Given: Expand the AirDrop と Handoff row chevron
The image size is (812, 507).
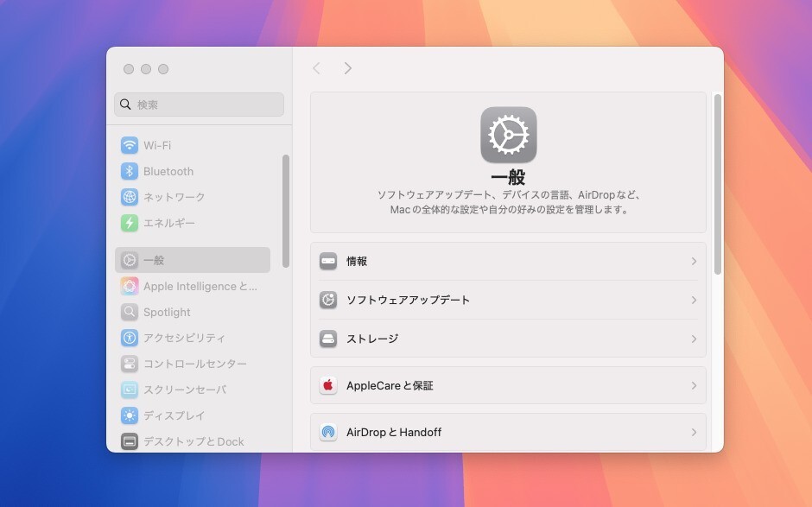Looking at the screenshot, I should [694, 432].
